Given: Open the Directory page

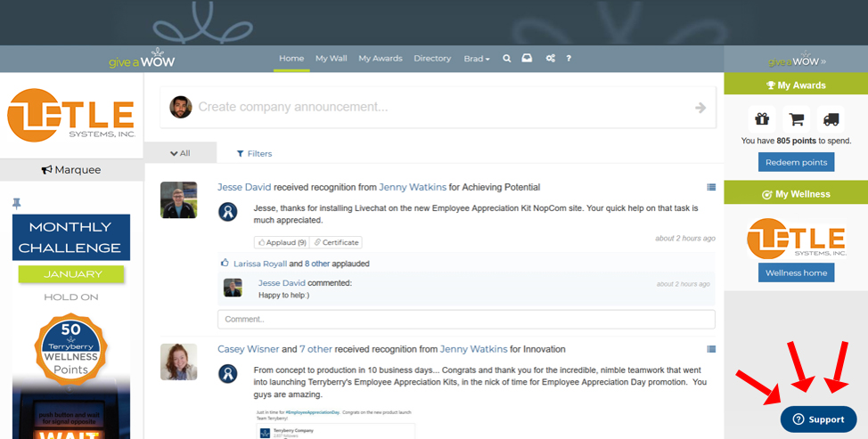Looking at the screenshot, I should pyautogui.click(x=432, y=59).
